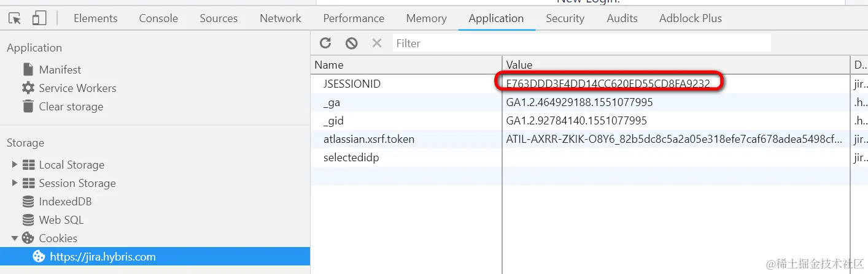Click the delete selected cookie X icon
The image size is (868, 274).
click(377, 43)
